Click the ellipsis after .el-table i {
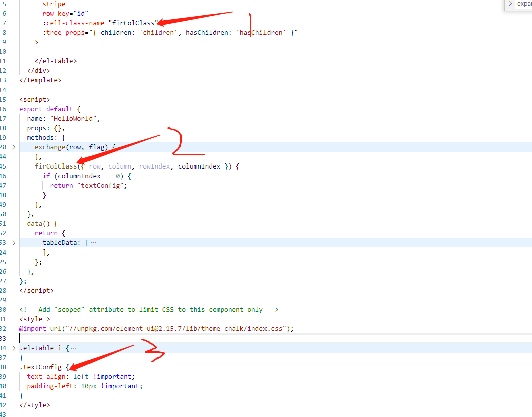 coord(74,348)
